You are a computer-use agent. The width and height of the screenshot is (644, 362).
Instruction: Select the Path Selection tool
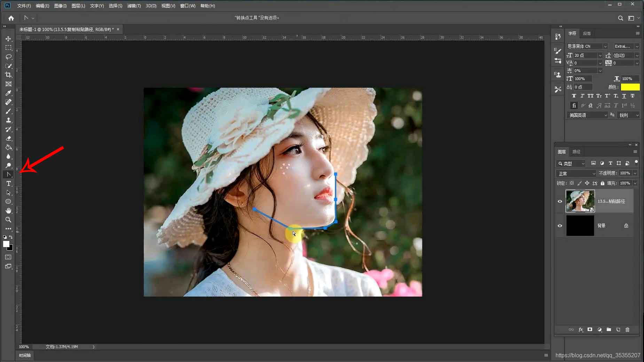[8, 192]
